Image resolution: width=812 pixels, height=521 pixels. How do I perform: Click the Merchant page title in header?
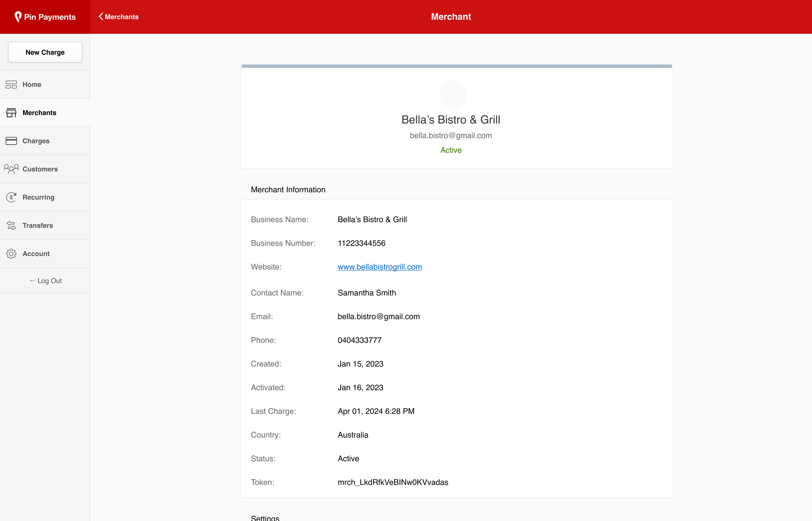pos(451,17)
